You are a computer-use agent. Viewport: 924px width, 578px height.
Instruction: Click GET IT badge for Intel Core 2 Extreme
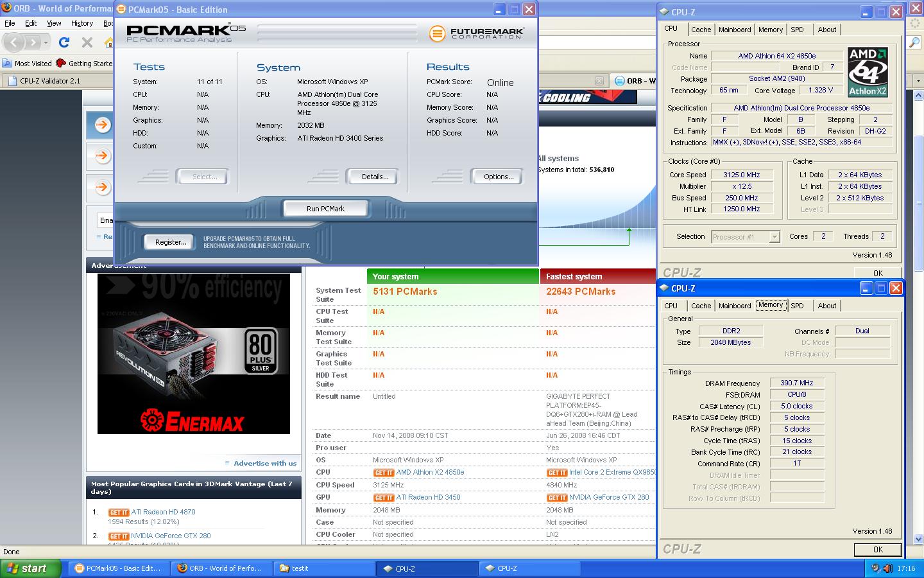click(557, 473)
